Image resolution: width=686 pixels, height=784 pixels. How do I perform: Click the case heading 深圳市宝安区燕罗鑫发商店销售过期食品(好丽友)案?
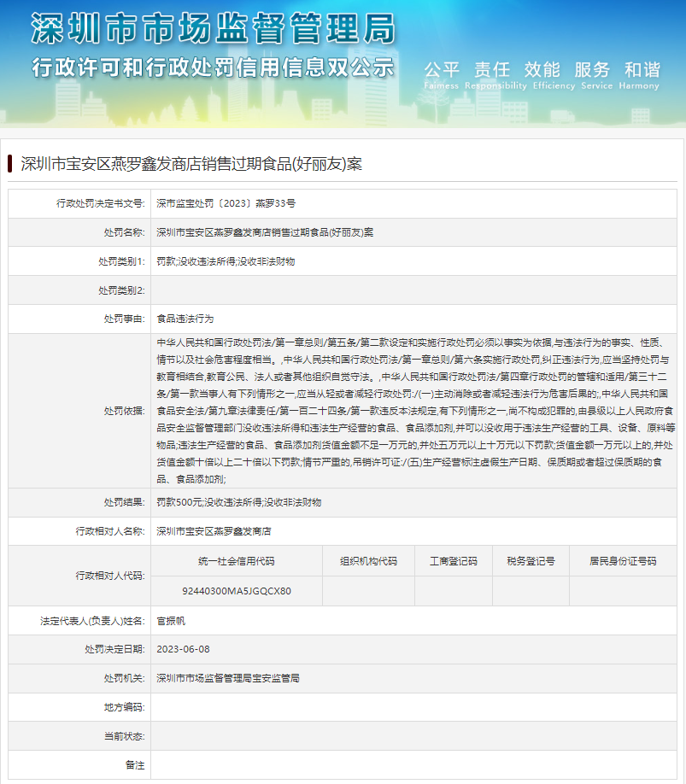pyautogui.click(x=191, y=164)
